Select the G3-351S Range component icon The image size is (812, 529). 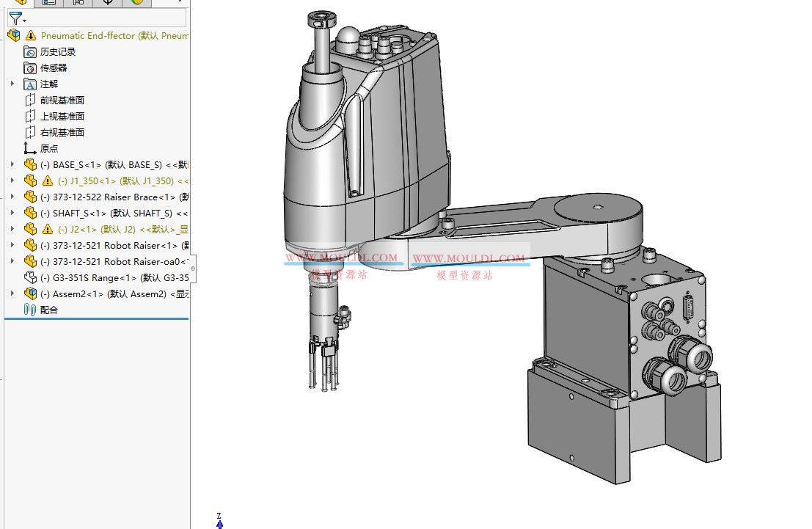click(x=29, y=277)
